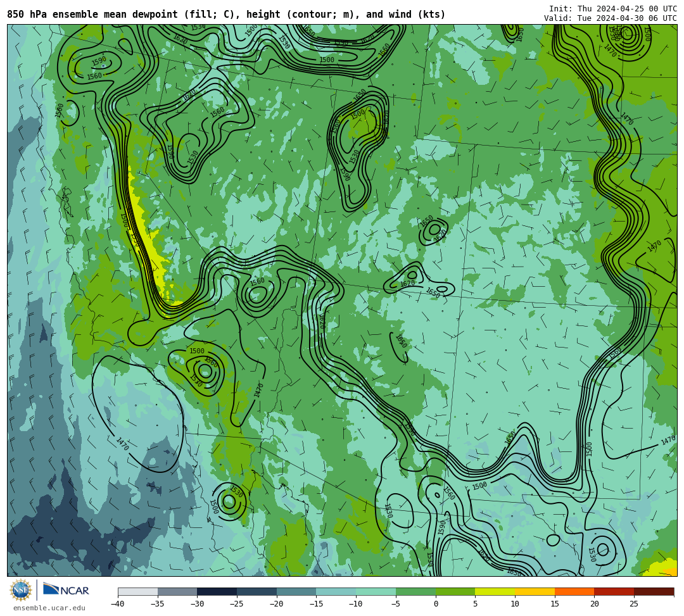Pick the yellow 5 to 10 colorbar swatch
Viewport: 684px width, 616px height.
point(495,591)
